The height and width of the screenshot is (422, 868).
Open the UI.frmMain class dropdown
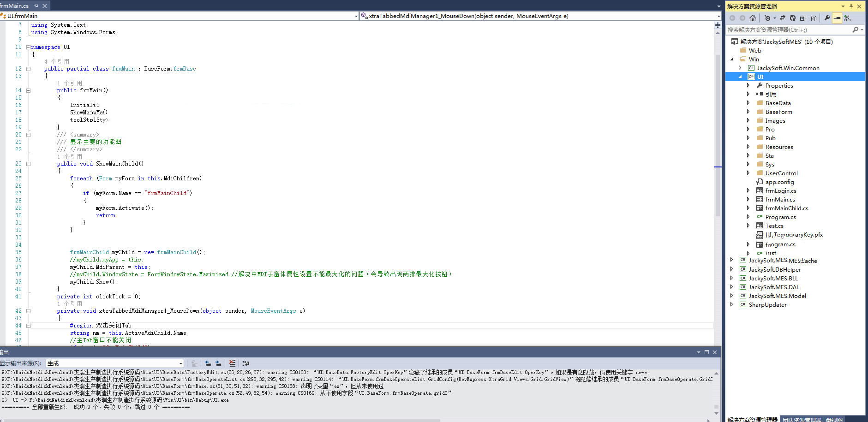point(356,16)
